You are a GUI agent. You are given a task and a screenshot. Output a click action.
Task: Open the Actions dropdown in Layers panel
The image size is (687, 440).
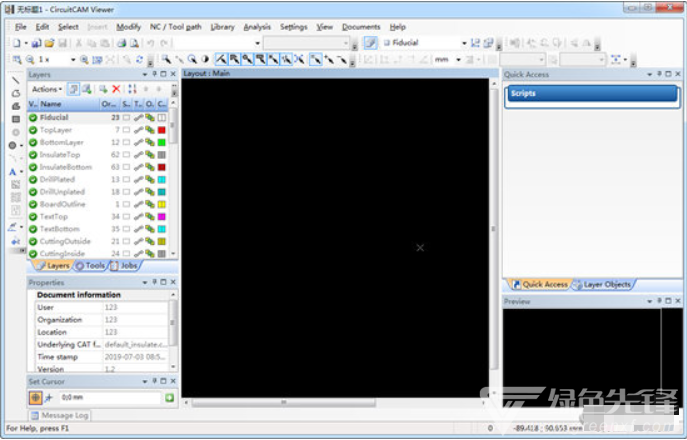coord(46,89)
